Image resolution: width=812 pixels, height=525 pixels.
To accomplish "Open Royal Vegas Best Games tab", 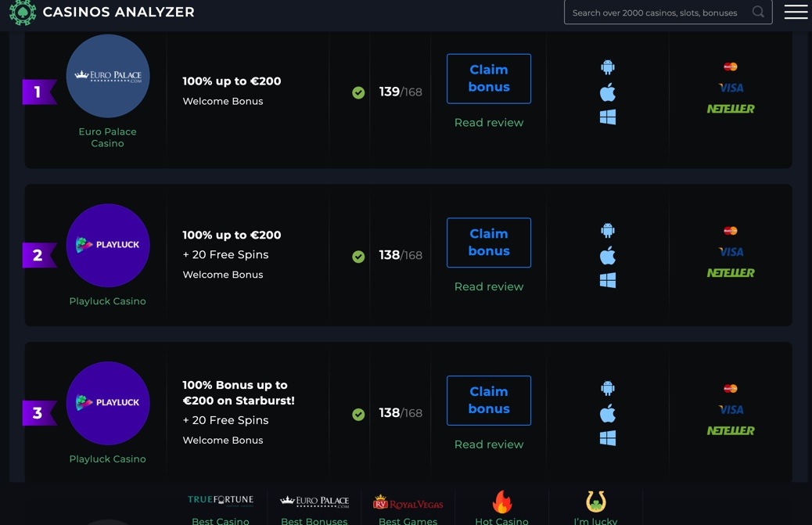I will click(408, 508).
